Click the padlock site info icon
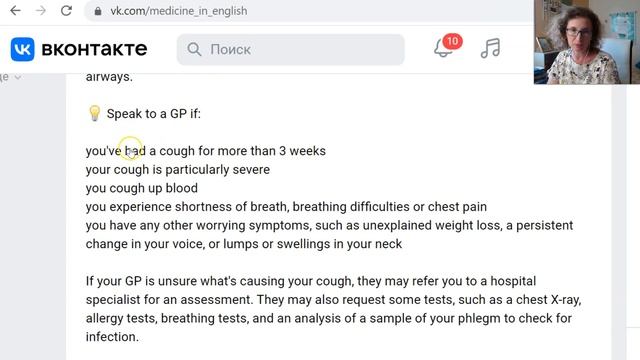640x360 pixels. pos(98,11)
